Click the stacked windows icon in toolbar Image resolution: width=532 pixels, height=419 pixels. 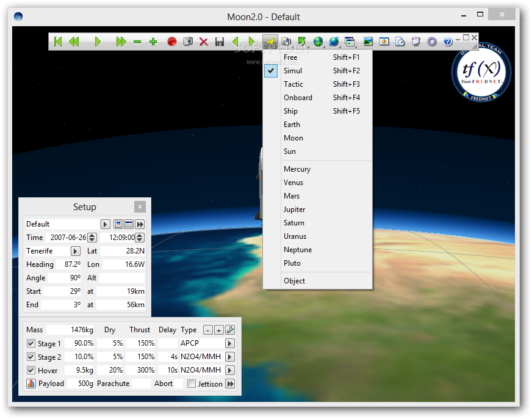350,42
